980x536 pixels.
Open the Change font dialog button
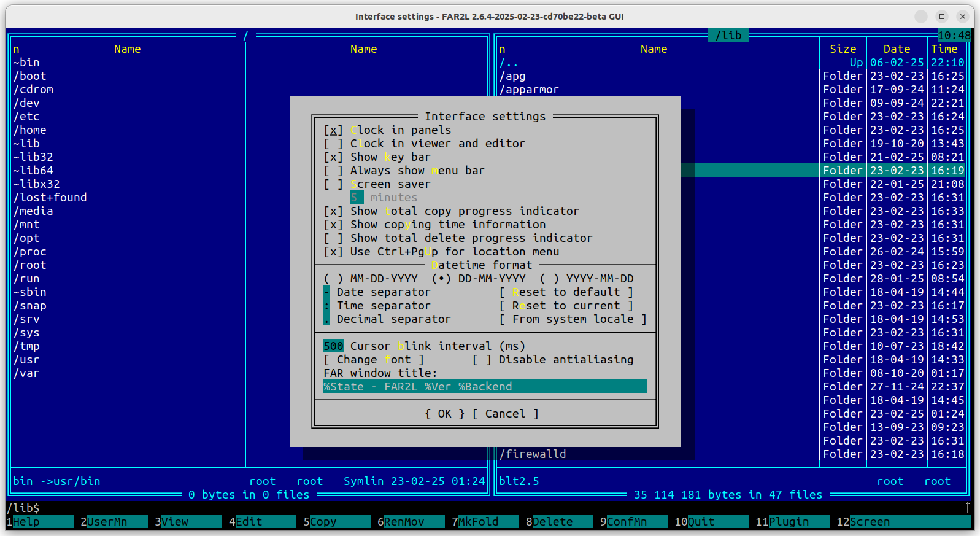tap(373, 360)
